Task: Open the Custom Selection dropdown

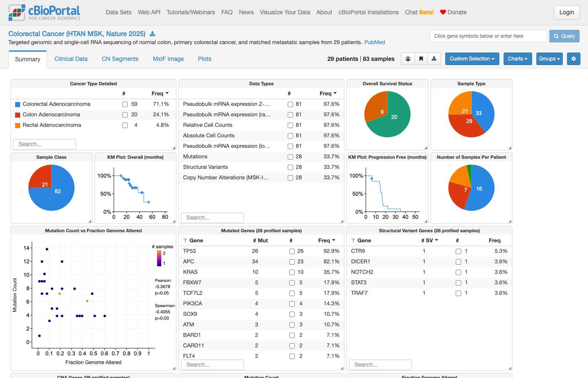Action: coord(472,59)
